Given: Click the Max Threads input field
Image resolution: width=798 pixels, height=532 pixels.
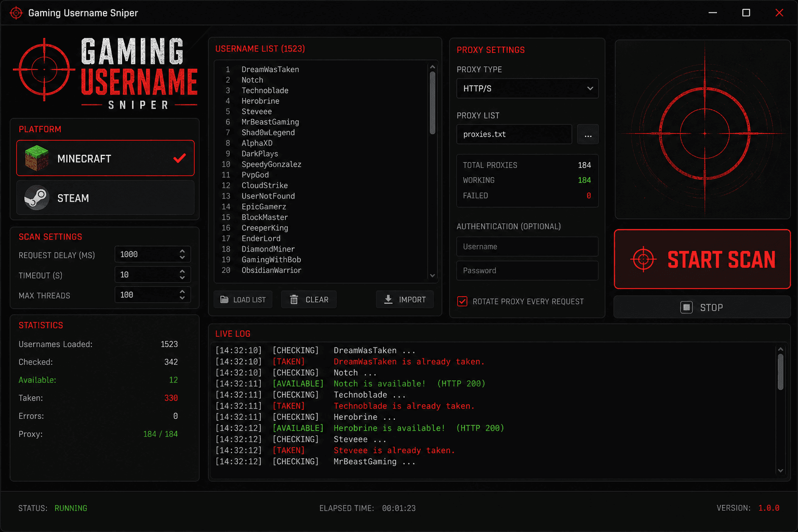Looking at the screenshot, I should tap(153, 295).
